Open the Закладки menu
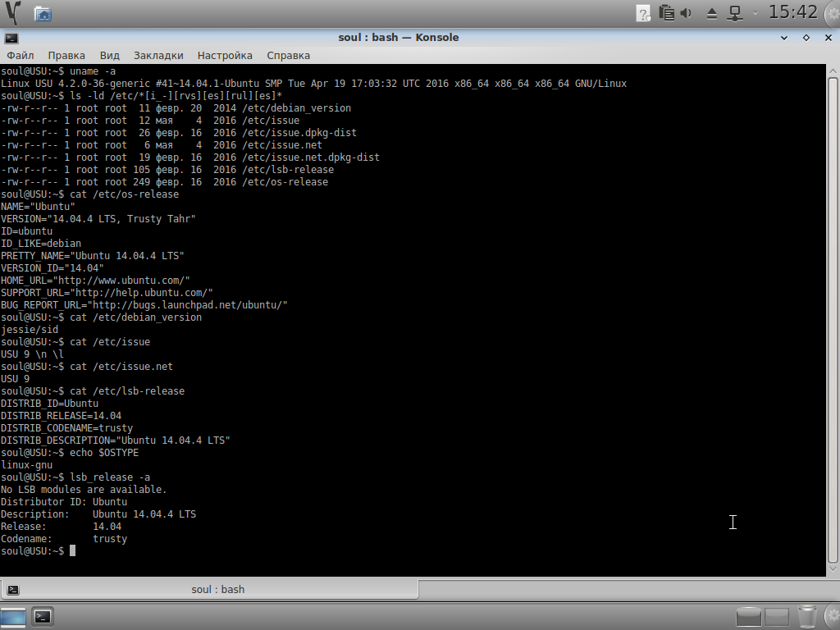Viewport: 840px width, 630px height. (x=158, y=55)
